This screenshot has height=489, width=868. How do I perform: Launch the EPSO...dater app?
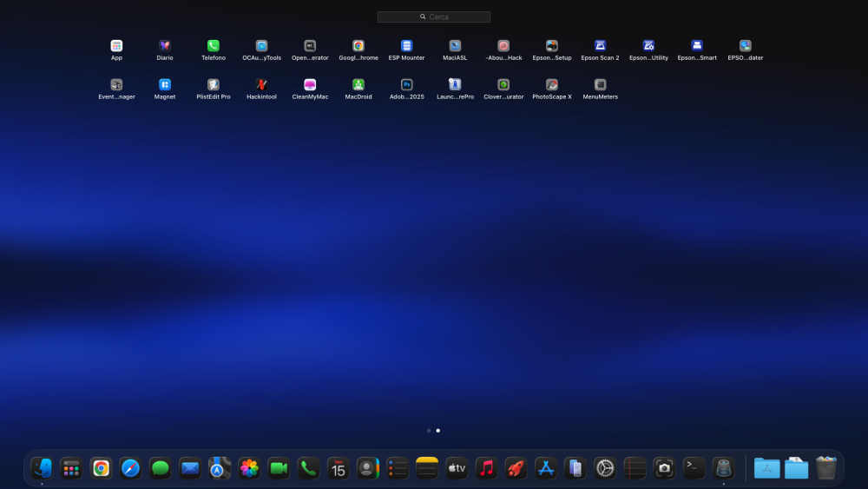click(745, 46)
